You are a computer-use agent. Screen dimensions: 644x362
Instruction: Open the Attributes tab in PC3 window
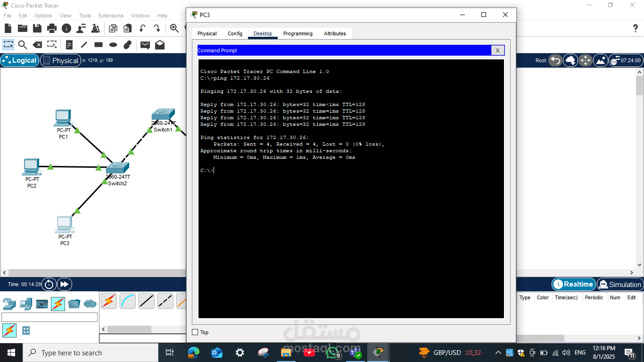pyautogui.click(x=335, y=33)
